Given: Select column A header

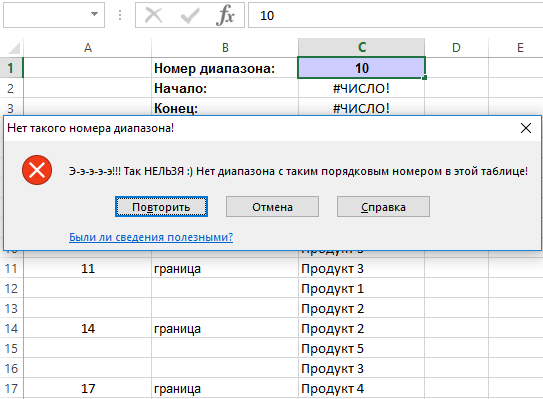Looking at the screenshot, I should tap(88, 47).
